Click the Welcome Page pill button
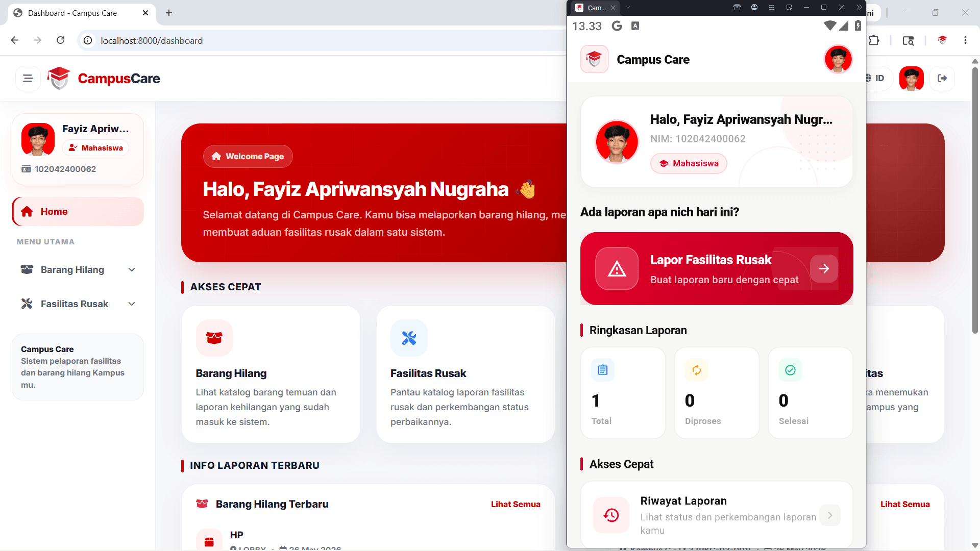Screen dimensions: 980x551 tap(248, 156)
